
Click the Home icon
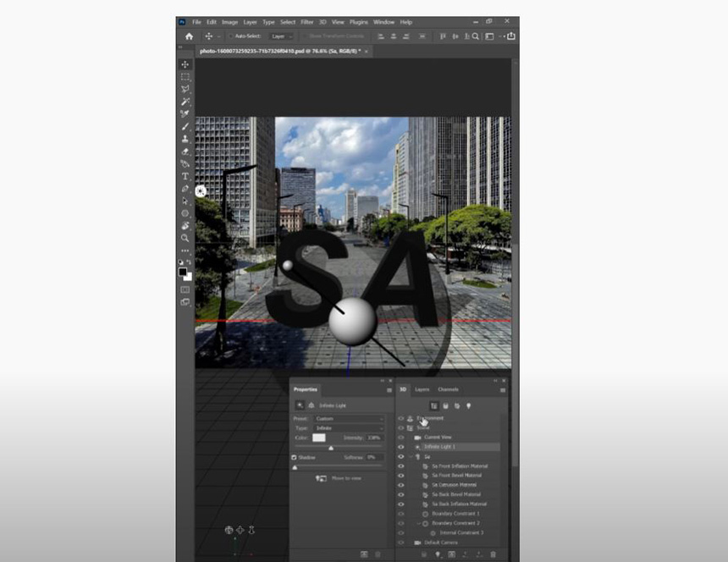(x=189, y=36)
